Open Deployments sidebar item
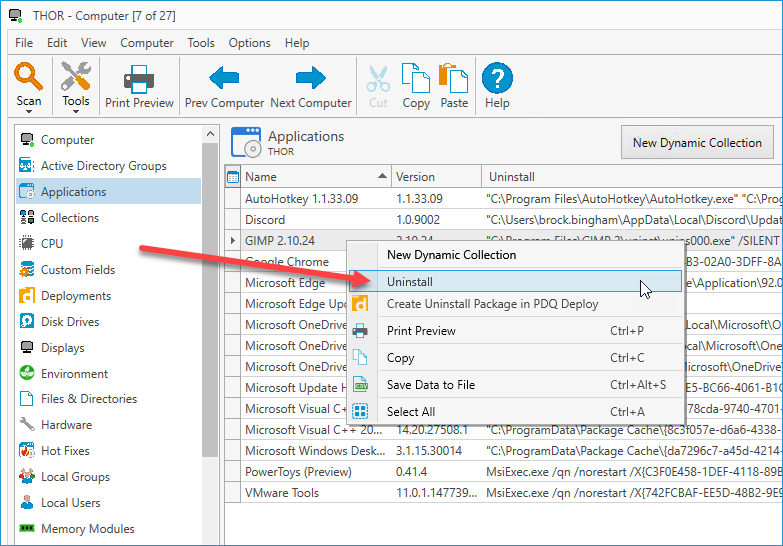The image size is (783, 546). click(108, 296)
